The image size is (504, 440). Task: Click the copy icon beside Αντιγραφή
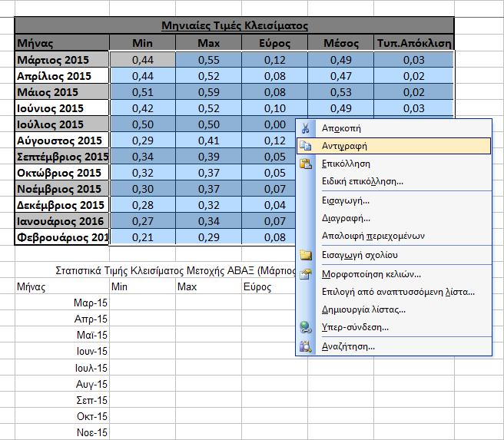[305, 146]
